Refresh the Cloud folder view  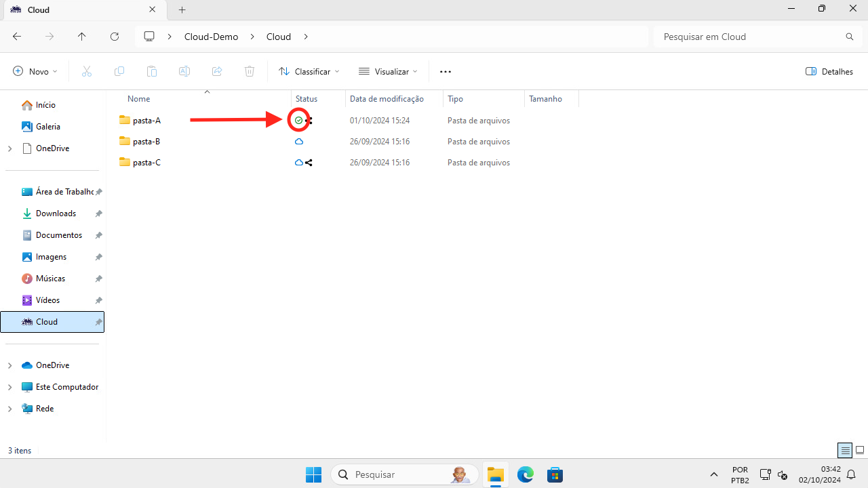(x=115, y=37)
